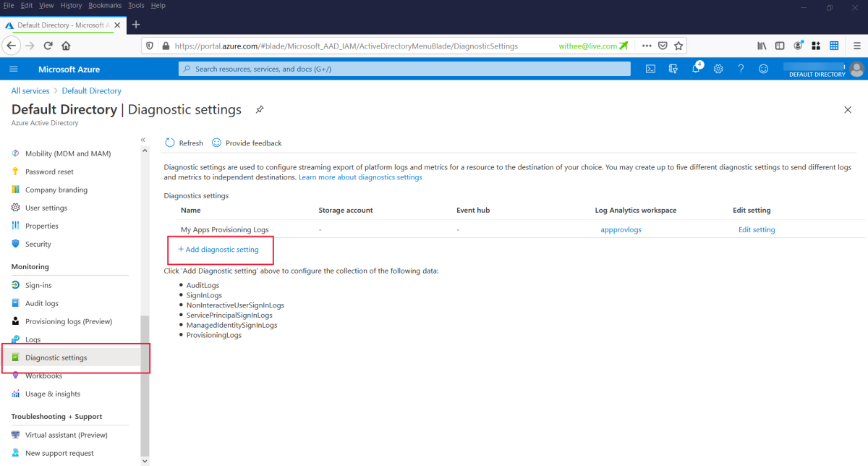This screenshot has width=868, height=466.
Task: Bookmark this page with the star
Action: pos(678,46)
